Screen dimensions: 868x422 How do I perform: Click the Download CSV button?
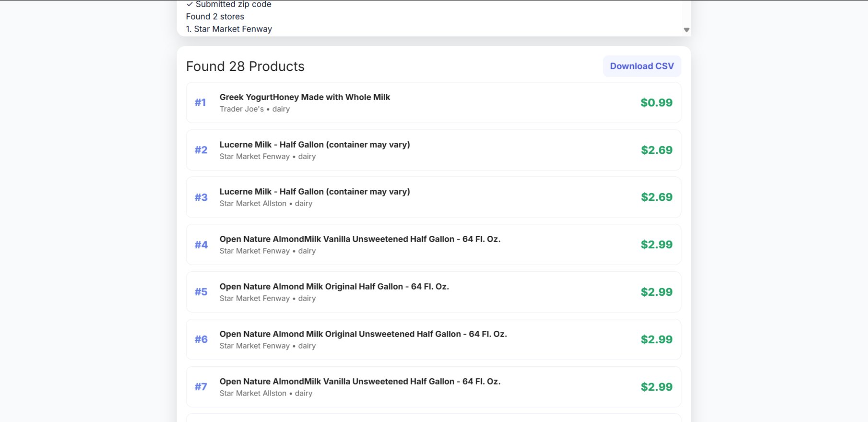(x=642, y=66)
